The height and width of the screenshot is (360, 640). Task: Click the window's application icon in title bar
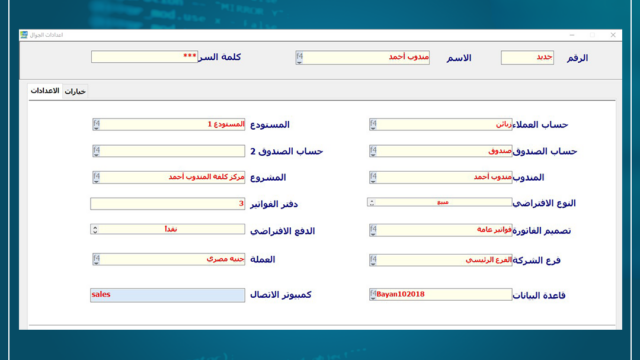pos(24,35)
